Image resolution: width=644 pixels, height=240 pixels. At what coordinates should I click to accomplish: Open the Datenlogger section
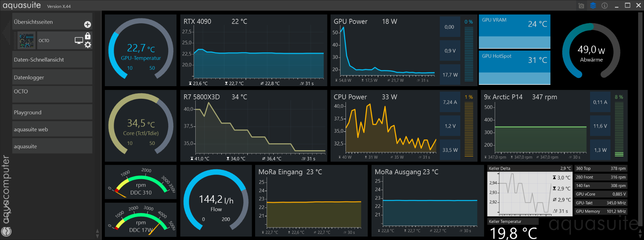coord(52,77)
